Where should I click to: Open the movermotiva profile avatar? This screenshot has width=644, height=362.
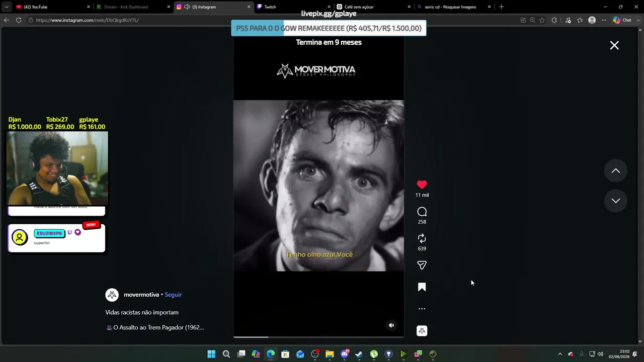pyautogui.click(x=112, y=295)
